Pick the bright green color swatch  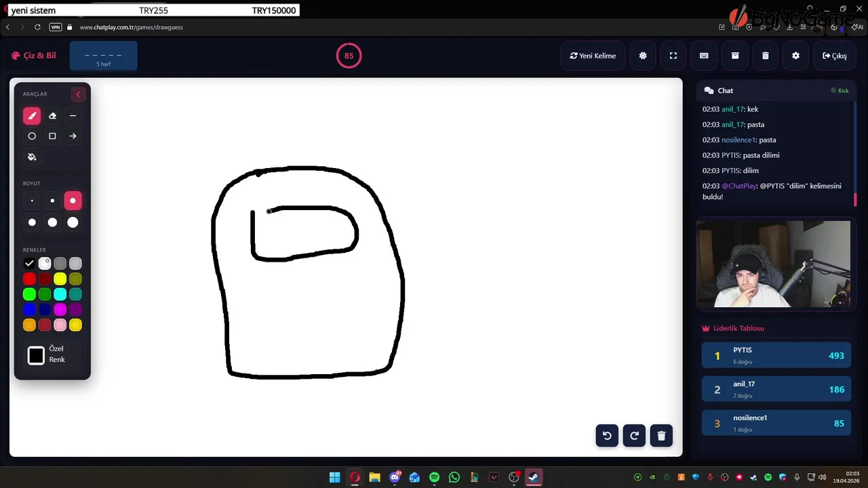click(29, 294)
